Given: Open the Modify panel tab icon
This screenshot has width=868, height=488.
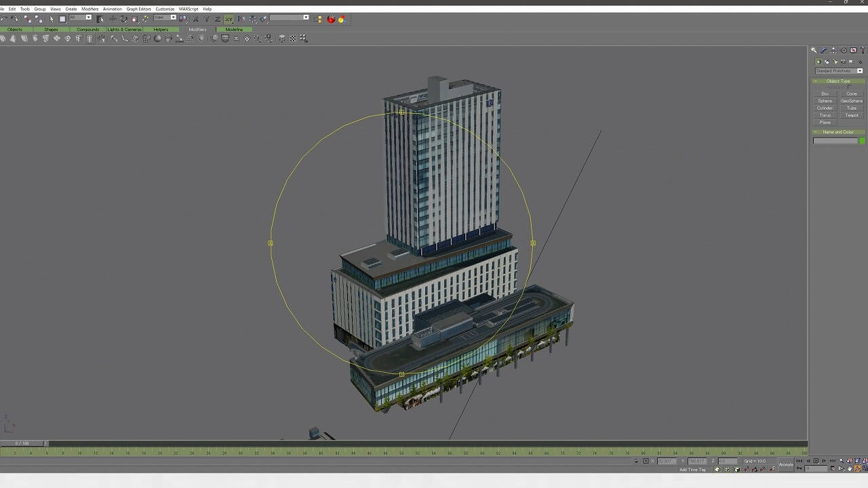Looking at the screenshot, I should coord(824,50).
